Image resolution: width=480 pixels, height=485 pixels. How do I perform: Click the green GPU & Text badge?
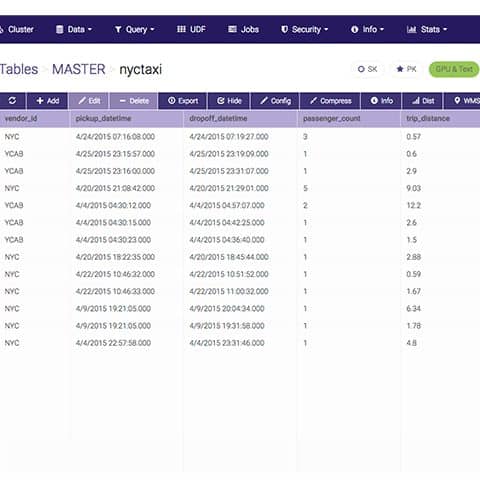[x=454, y=69]
